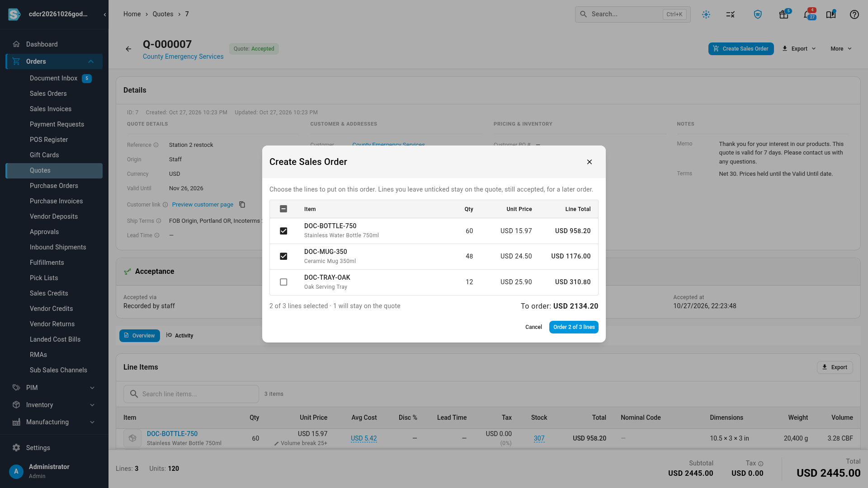This screenshot has height=488, width=868.
Task: Click the info icon beside Reference label
Action: click(x=156, y=145)
